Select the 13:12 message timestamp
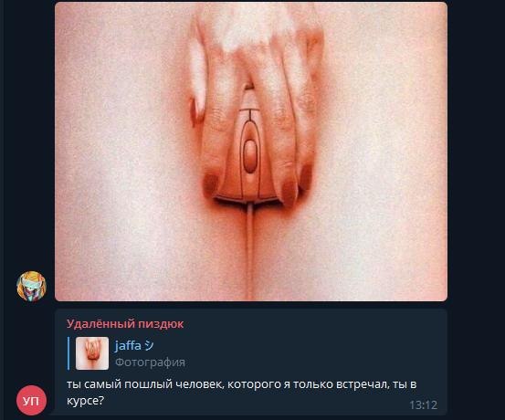 pos(423,404)
